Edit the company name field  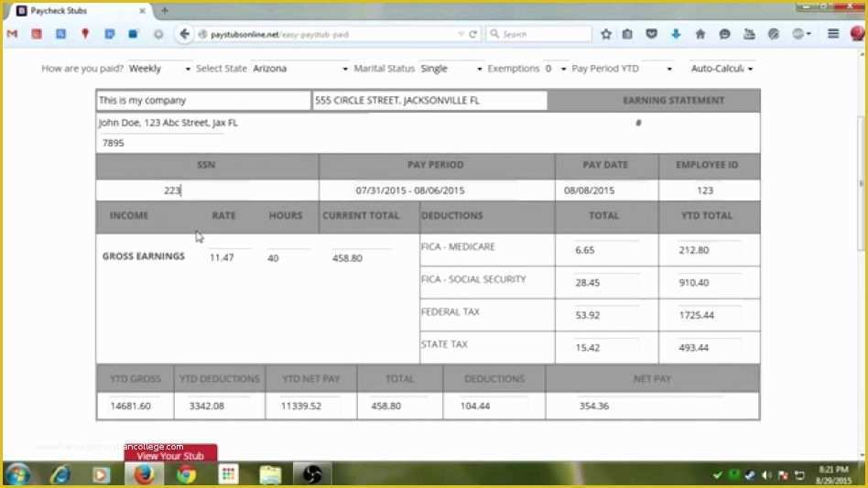pyautogui.click(x=203, y=100)
